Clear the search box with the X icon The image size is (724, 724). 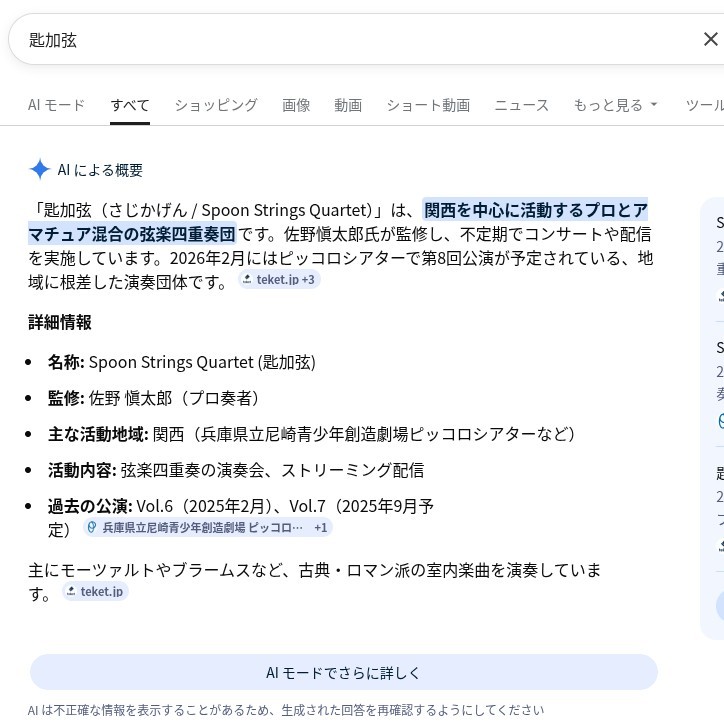[710, 39]
